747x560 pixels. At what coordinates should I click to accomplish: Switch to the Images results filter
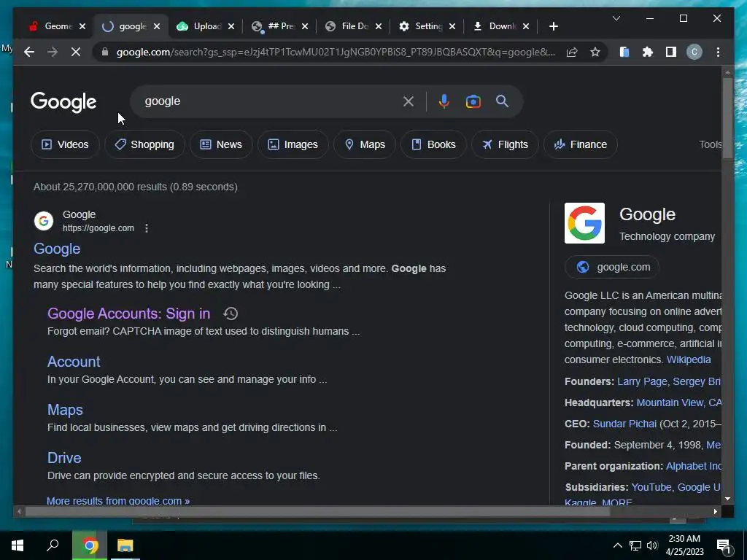click(293, 144)
